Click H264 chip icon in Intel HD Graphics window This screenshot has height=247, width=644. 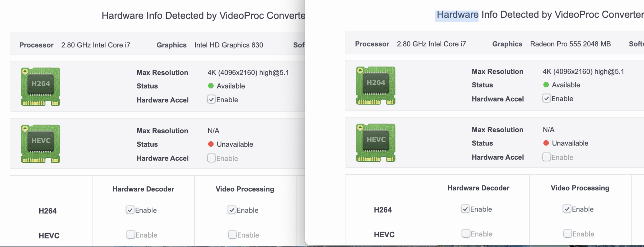point(41,86)
